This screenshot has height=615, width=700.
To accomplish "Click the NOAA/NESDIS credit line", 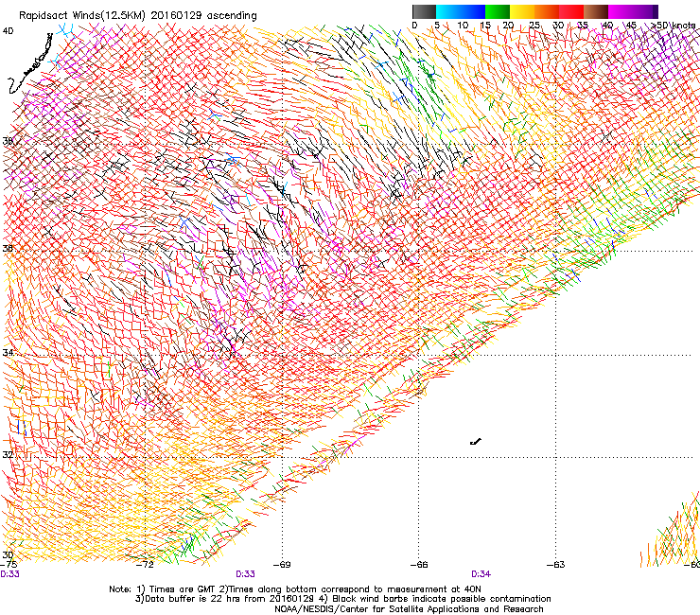I will tap(409, 608).
